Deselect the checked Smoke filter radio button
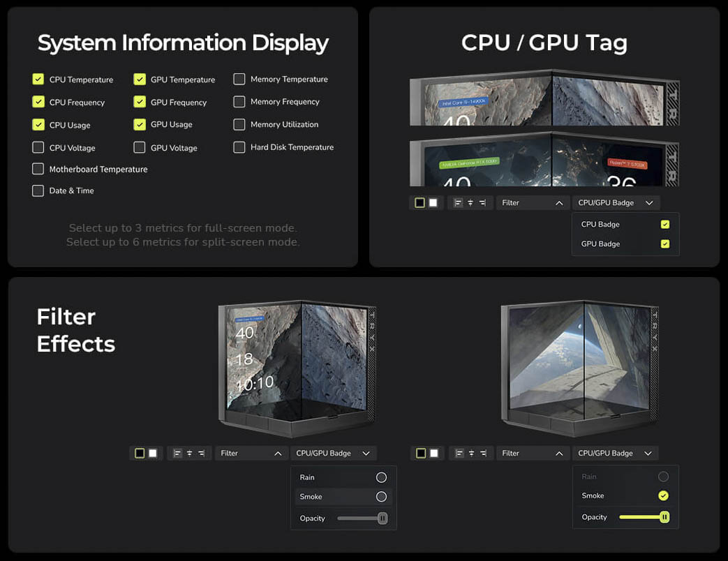The width and height of the screenshot is (728, 561). (x=663, y=495)
